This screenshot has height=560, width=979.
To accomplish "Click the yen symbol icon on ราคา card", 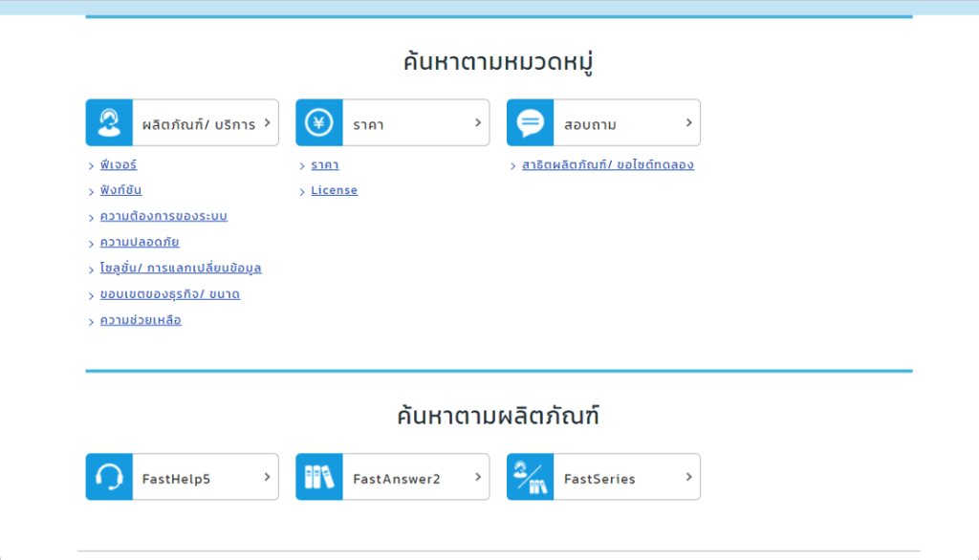I will tap(320, 122).
